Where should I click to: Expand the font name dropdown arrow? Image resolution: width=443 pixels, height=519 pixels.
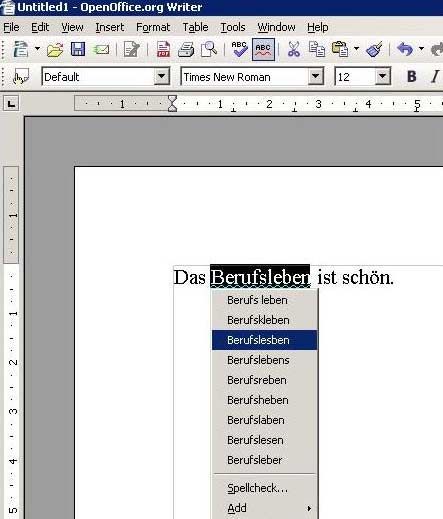(x=315, y=77)
